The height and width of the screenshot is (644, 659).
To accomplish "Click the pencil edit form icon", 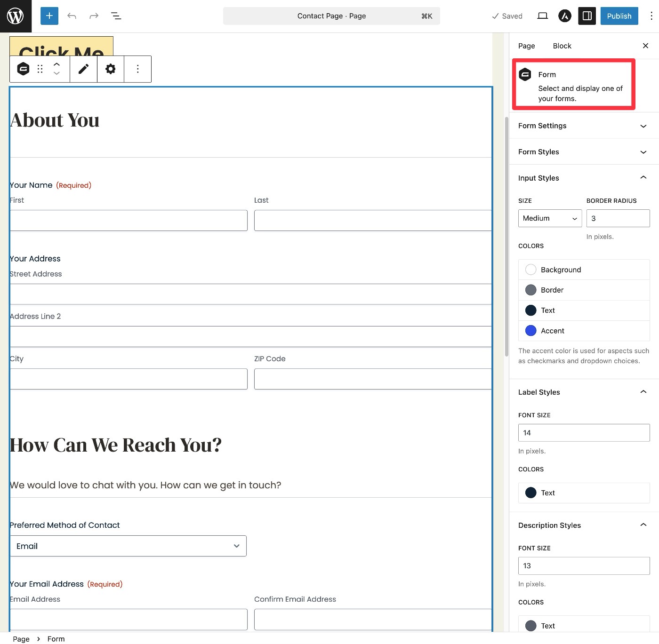I will coord(83,69).
